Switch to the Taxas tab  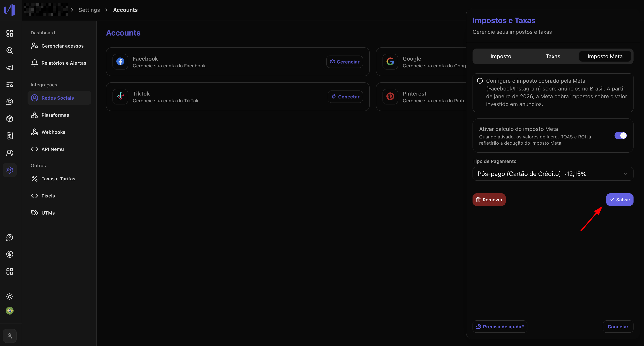tap(552, 57)
